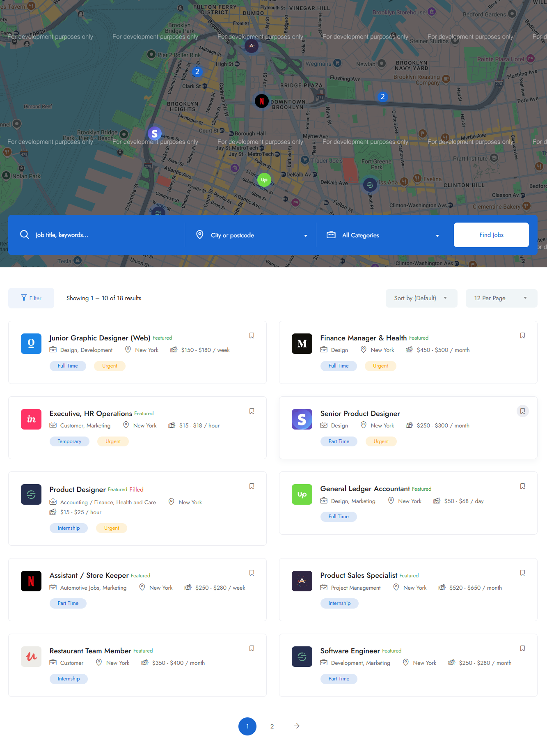
Task: Open the Filter panel button
Action: [31, 298]
